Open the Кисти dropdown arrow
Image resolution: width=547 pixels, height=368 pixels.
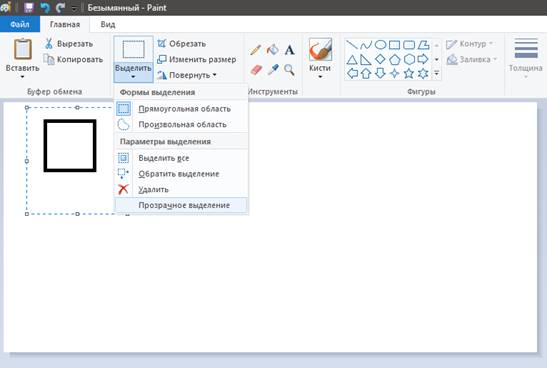320,77
